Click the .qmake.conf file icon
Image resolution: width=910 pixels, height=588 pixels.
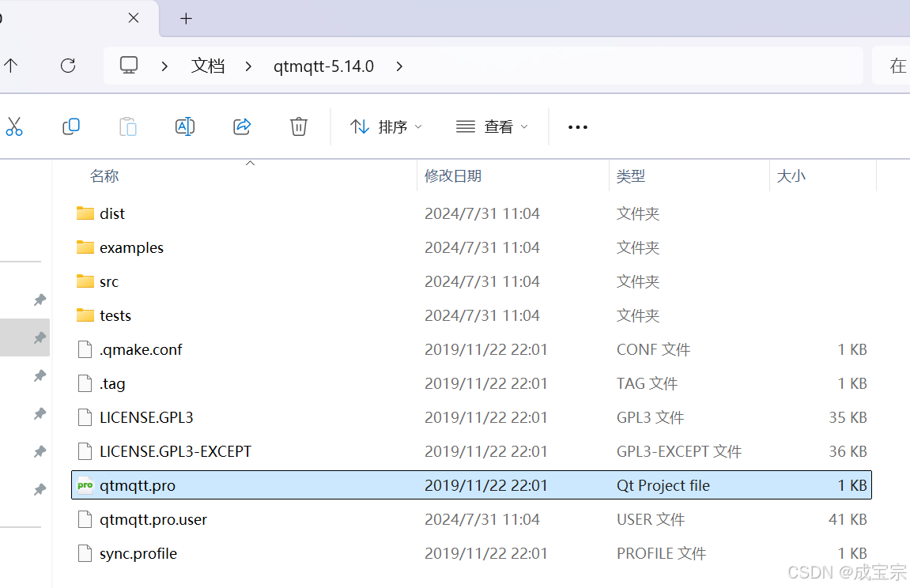[85, 349]
